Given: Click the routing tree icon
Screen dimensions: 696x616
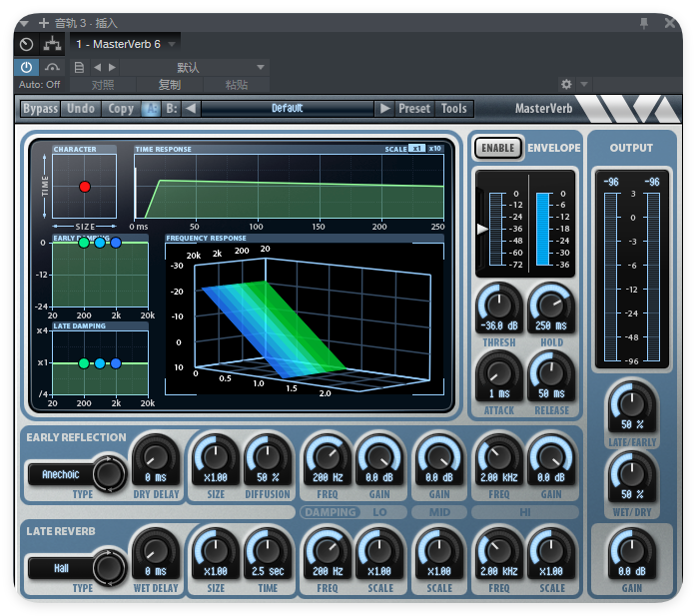Looking at the screenshot, I should click(52, 44).
